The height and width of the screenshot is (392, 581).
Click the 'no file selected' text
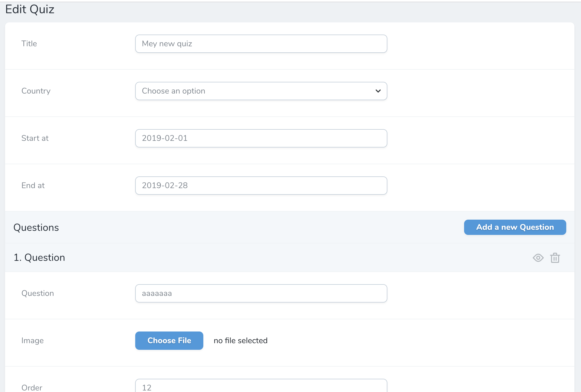point(240,341)
